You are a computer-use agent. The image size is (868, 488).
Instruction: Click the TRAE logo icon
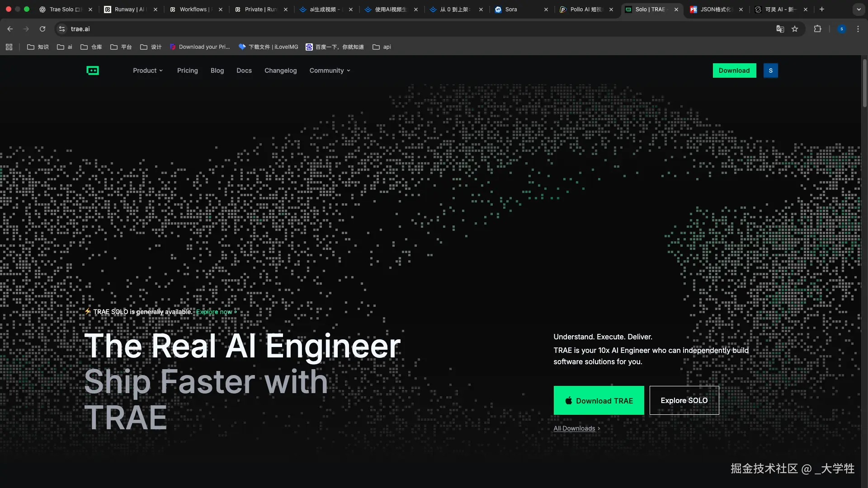[93, 70]
